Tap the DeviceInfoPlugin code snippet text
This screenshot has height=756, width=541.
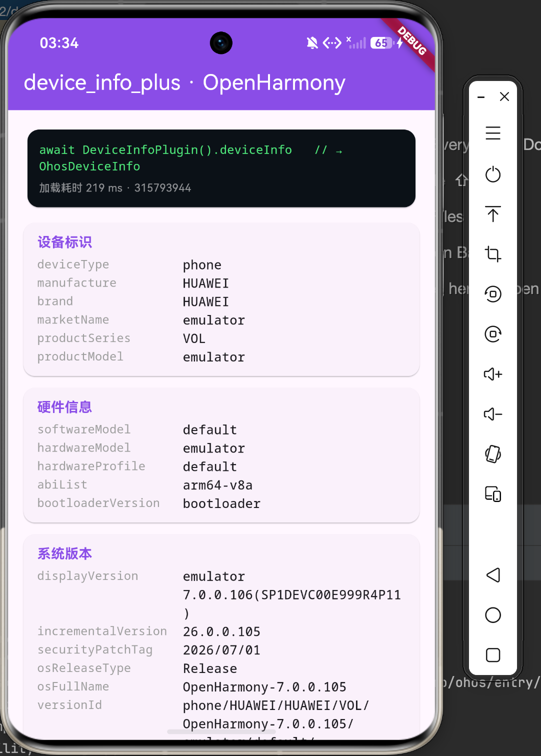[x=191, y=158]
